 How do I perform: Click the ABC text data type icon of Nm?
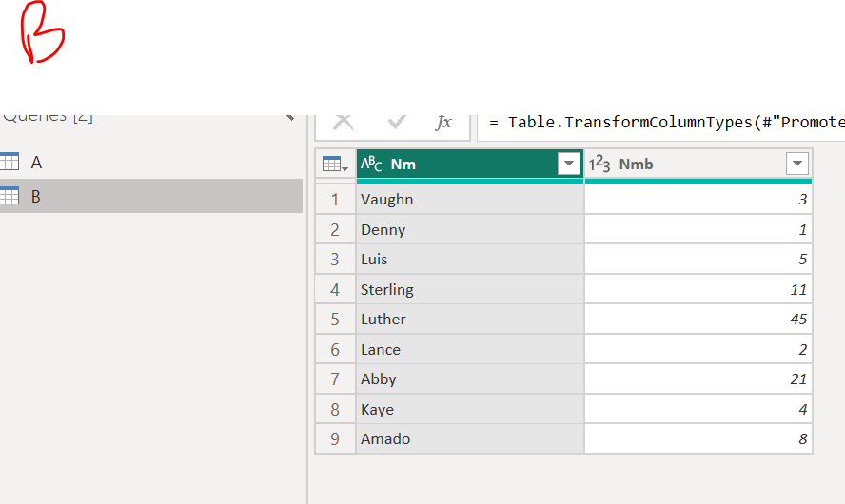(371, 164)
